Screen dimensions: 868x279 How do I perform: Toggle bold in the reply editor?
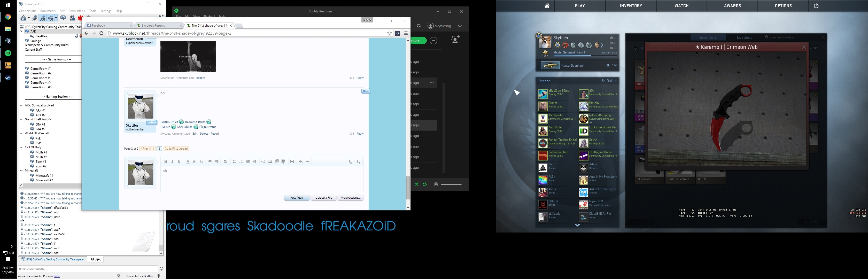165,162
